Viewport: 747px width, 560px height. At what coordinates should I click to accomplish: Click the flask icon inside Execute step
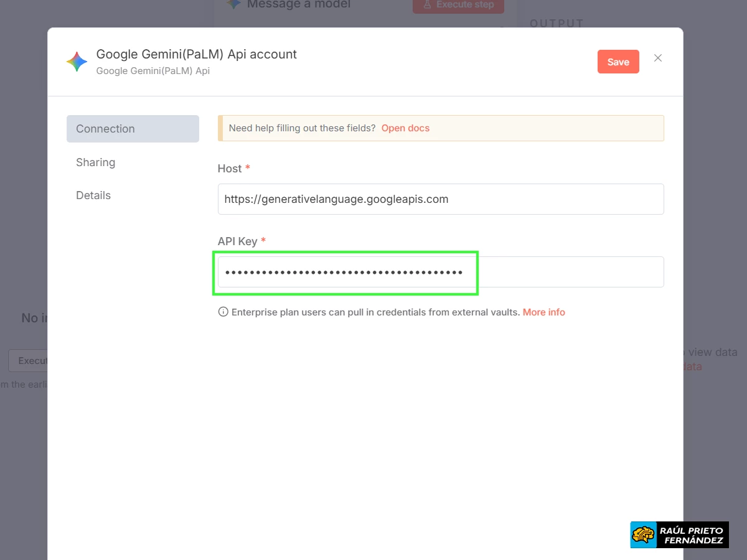click(426, 5)
